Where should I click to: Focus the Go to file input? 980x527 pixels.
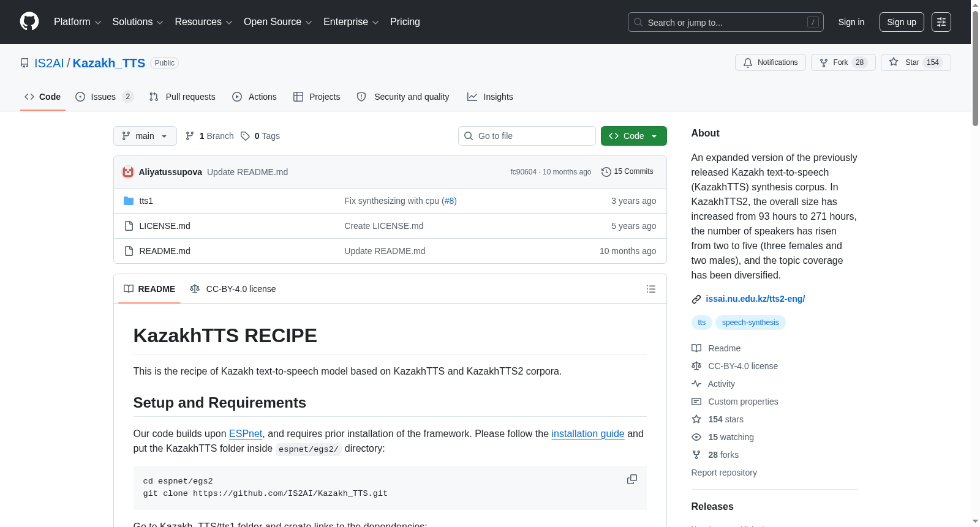click(x=527, y=136)
